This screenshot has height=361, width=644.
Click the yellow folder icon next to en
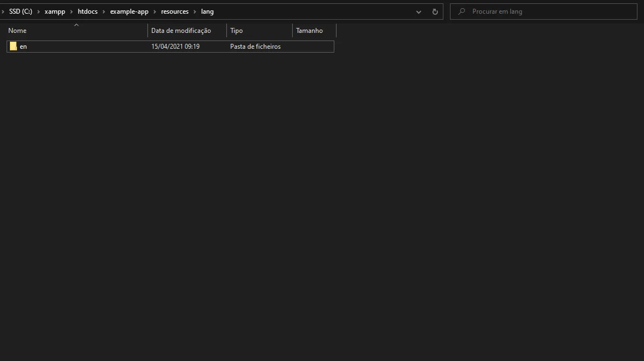[13, 47]
